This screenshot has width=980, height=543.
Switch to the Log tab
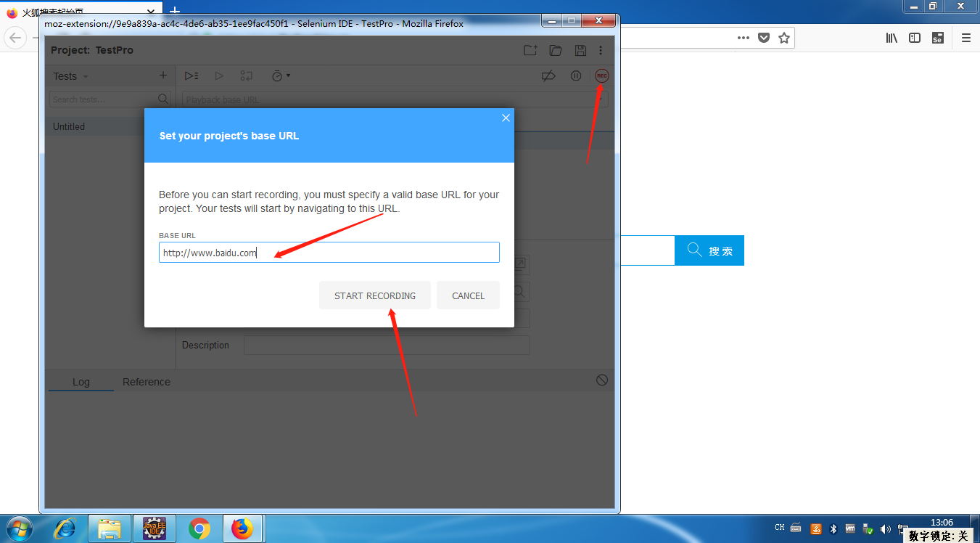(81, 382)
